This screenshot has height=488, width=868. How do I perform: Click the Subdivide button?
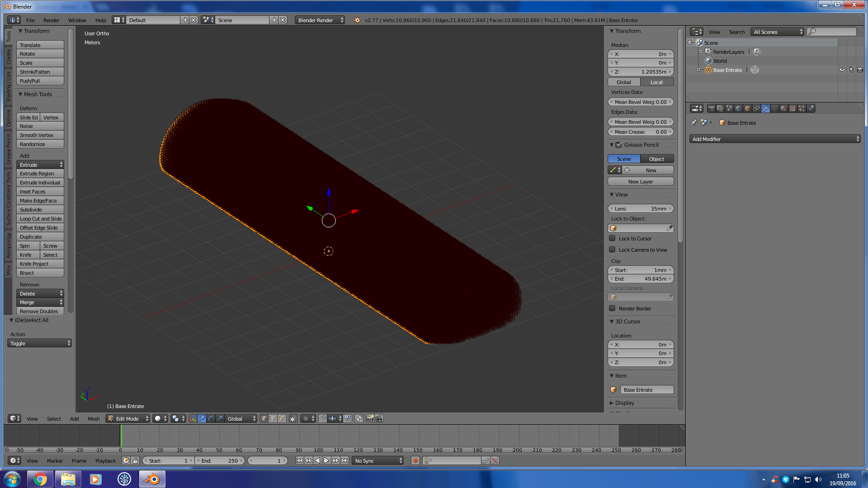point(40,210)
